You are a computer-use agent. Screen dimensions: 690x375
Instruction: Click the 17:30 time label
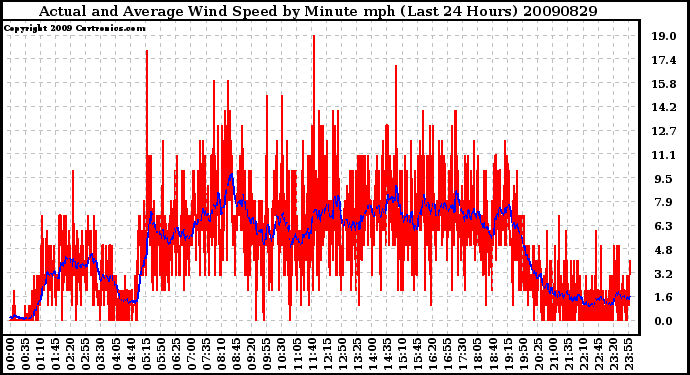[x=462, y=355]
